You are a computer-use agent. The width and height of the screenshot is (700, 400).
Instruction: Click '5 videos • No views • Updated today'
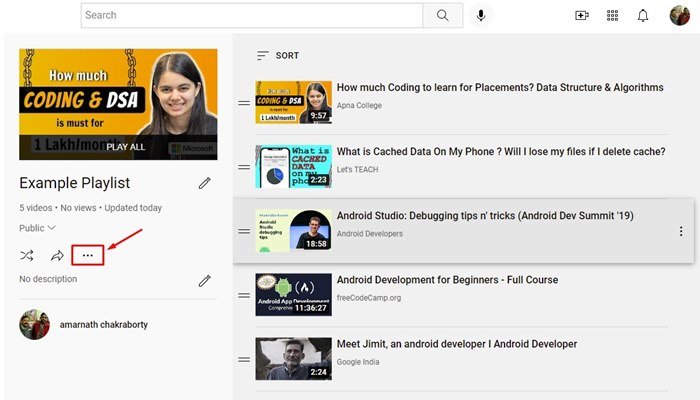[91, 208]
